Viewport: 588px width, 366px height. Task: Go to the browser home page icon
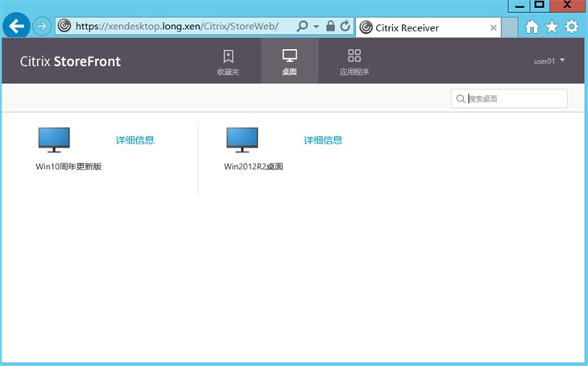point(532,27)
